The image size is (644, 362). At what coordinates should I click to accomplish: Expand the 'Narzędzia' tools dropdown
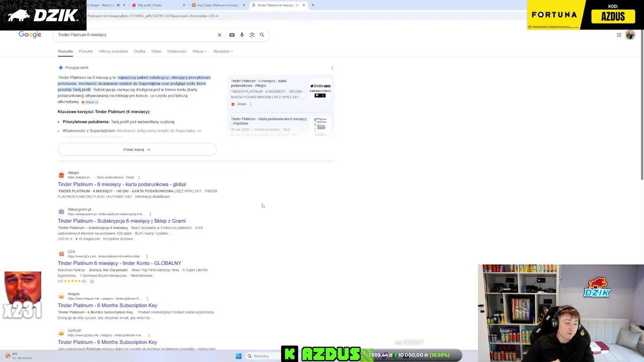pyautogui.click(x=223, y=51)
